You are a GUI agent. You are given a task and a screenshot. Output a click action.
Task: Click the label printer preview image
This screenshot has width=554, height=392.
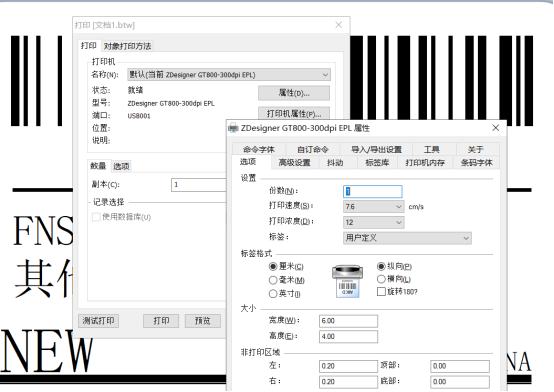[347, 281]
